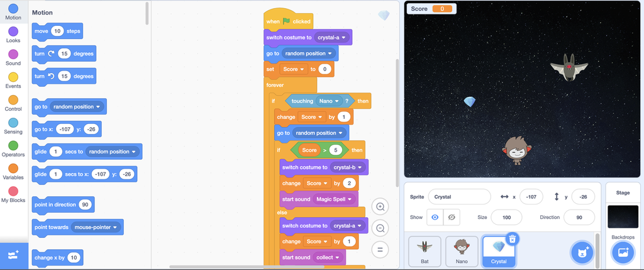This screenshot has width=644, height=270.
Task: Click the move 10 steps block
Action: click(x=57, y=31)
